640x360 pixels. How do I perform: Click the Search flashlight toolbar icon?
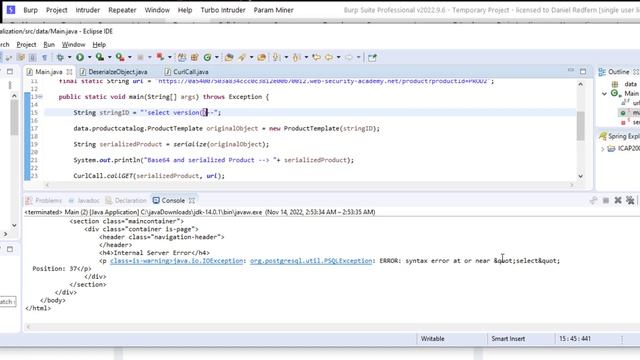(242, 58)
